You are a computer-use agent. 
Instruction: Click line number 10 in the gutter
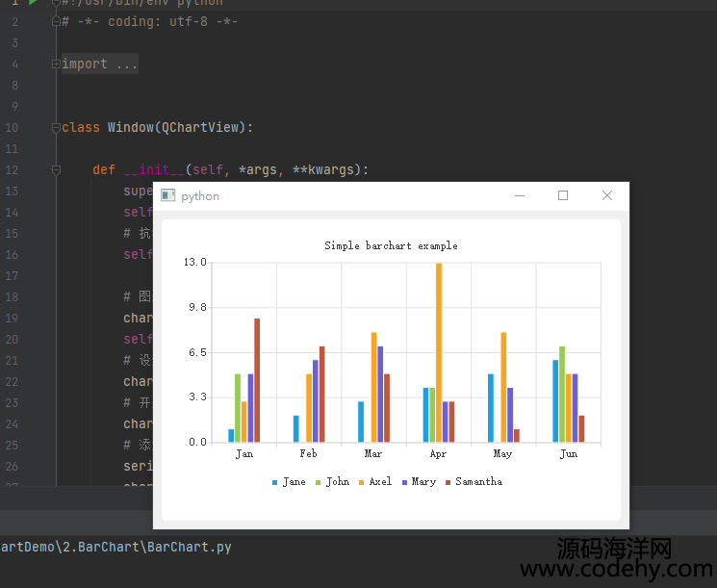tap(12, 128)
